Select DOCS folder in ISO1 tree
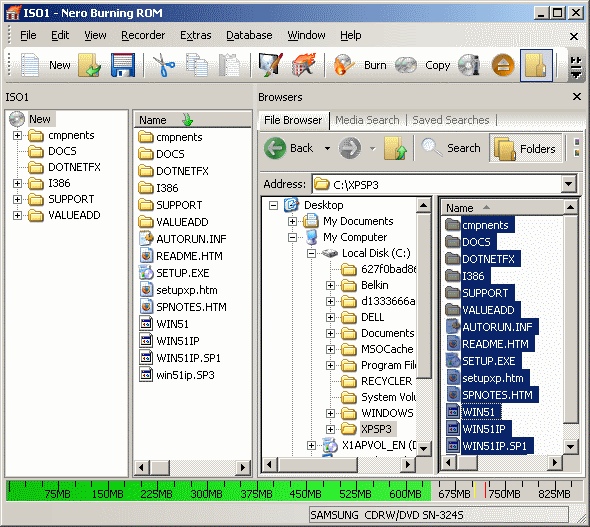The height and width of the screenshot is (527, 590). point(62,151)
